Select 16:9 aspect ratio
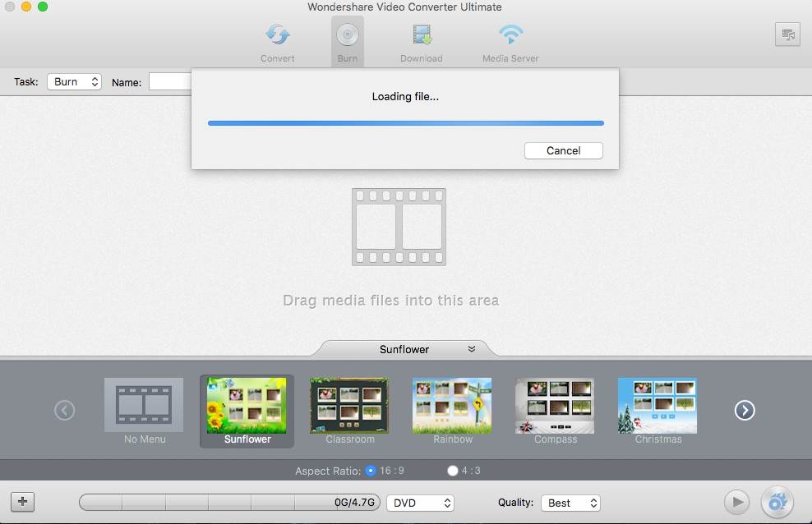The width and height of the screenshot is (812, 524). click(x=371, y=471)
